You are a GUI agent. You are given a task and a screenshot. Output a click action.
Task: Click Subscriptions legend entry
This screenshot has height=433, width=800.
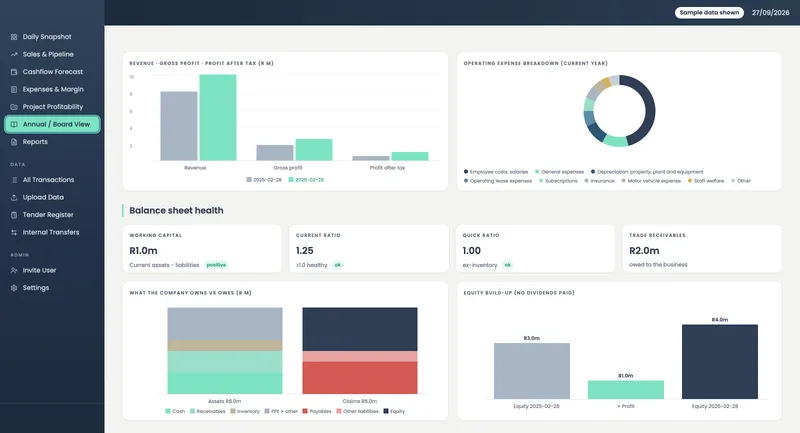pyautogui.click(x=558, y=181)
